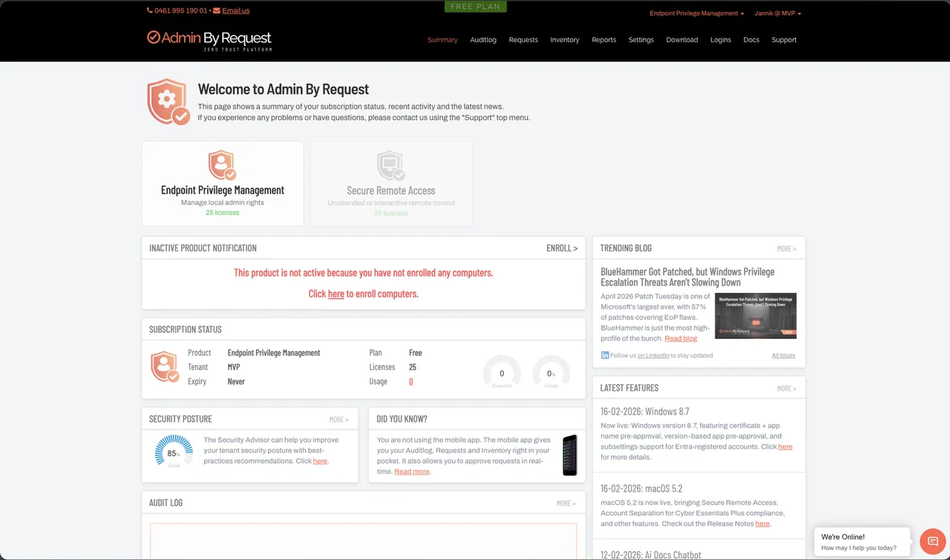Follow the on LinkedIn link
This screenshot has width=950, height=560.
(653, 355)
